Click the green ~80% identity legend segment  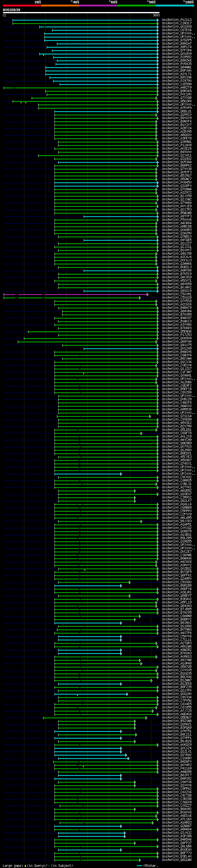136,6
